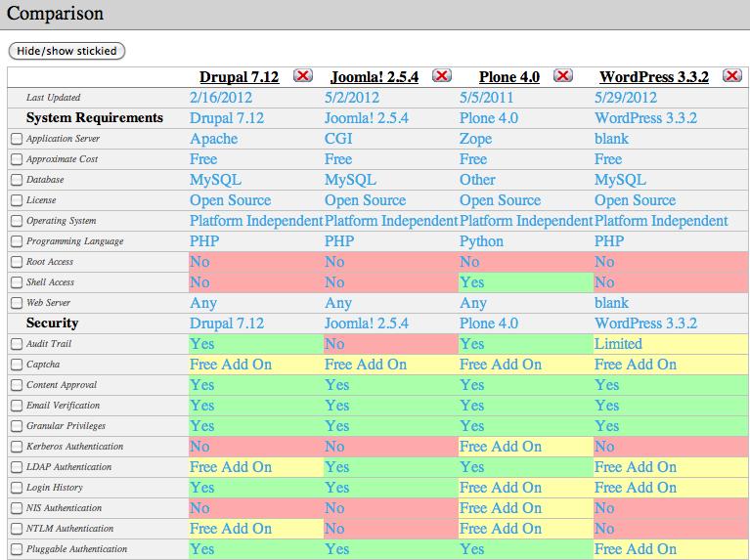The width and height of the screenshot is (750, 560).
Task: Tick the Approximate Cost checkbox
Action: pyautogui.click(x=17, y=159)
